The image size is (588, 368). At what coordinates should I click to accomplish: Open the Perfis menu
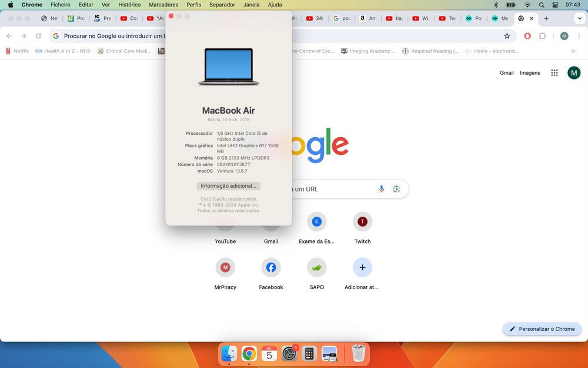coord(193,5)
